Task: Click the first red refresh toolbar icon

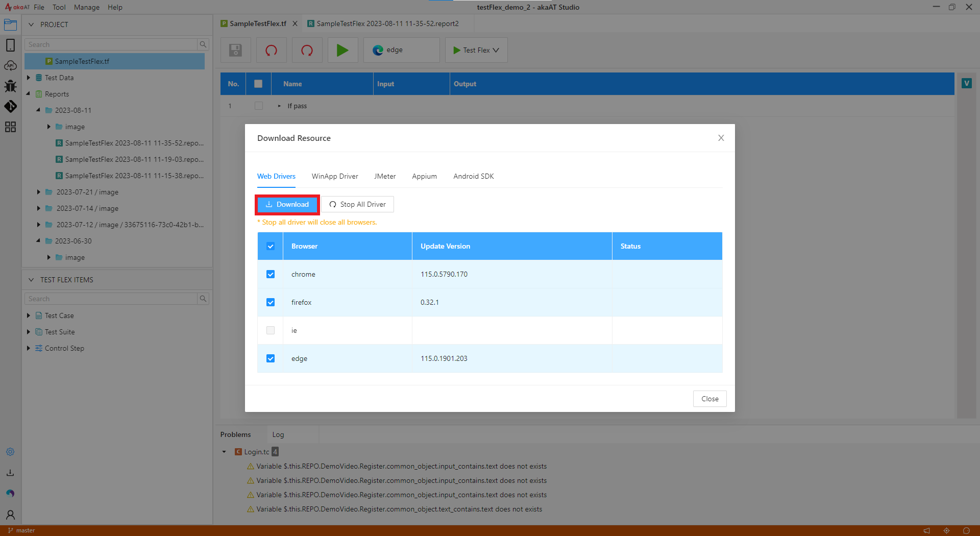Action: [271, 50]
